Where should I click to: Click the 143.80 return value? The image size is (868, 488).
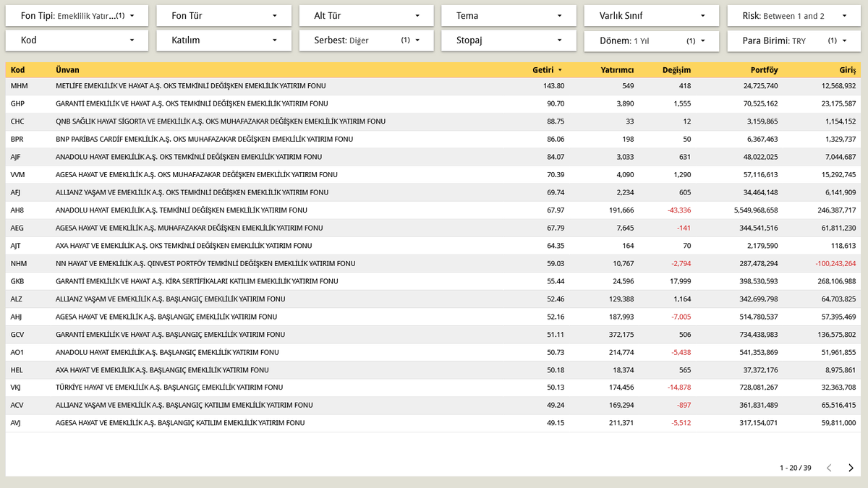[553, 86]
